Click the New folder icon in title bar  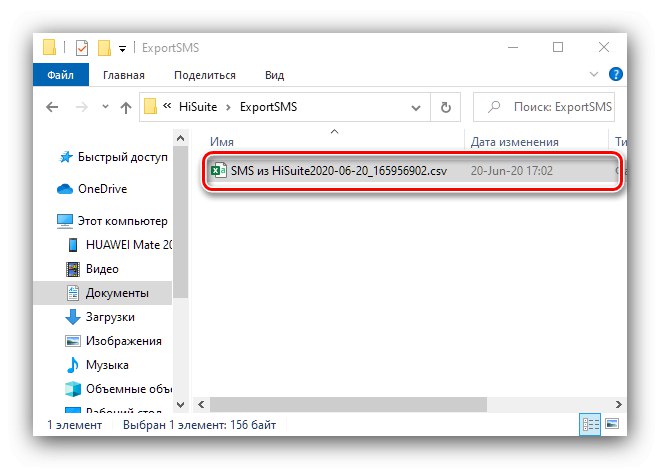pos(104,48)
